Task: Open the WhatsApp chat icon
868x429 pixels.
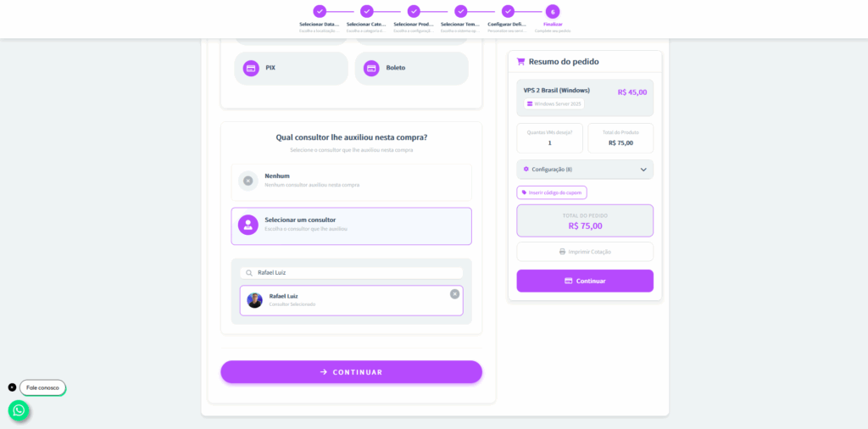Action: point(19,410)
